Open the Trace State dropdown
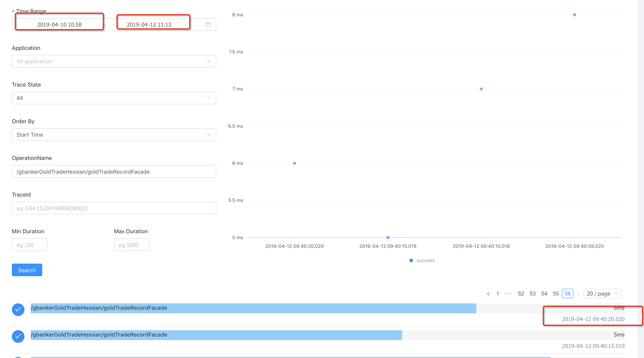The image size is (644, 358). pos(114,98)
